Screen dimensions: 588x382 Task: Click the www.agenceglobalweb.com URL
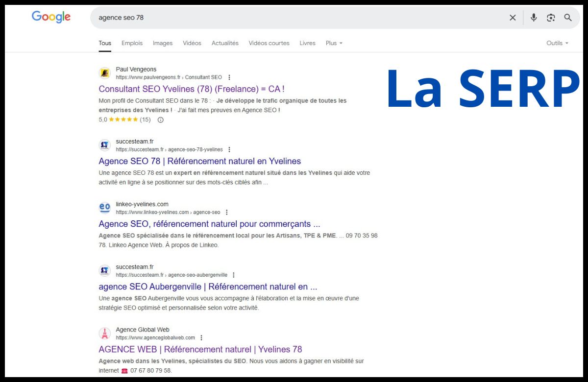point(155,337)
